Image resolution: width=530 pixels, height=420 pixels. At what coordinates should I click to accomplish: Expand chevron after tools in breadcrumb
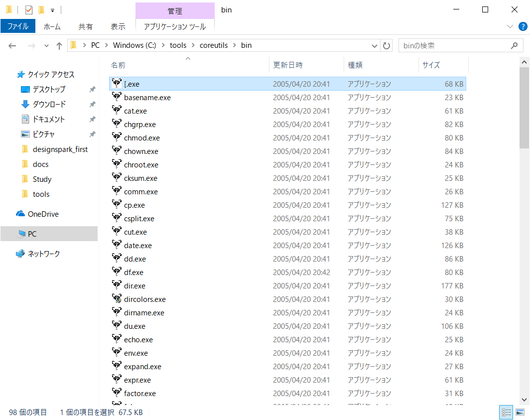pyautogui.click(x=193, y=45)
